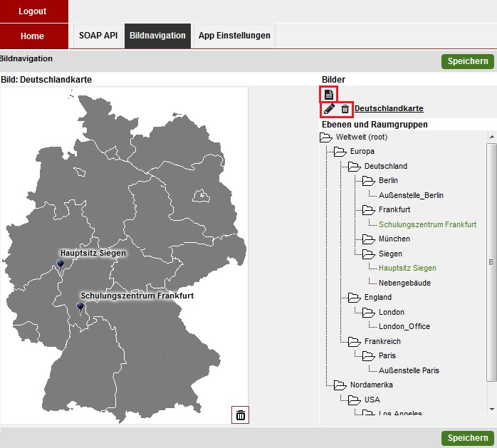Click the München text label
The height and width of the screenshot is (448, 497).
(394, 239)
